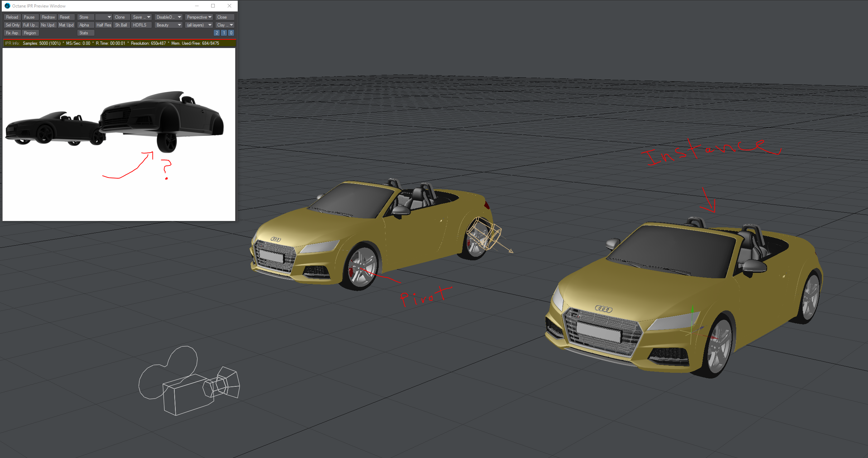Open the Perspective view dropdown
This screenshot has width=868, height=458.
tap(199, 17)
